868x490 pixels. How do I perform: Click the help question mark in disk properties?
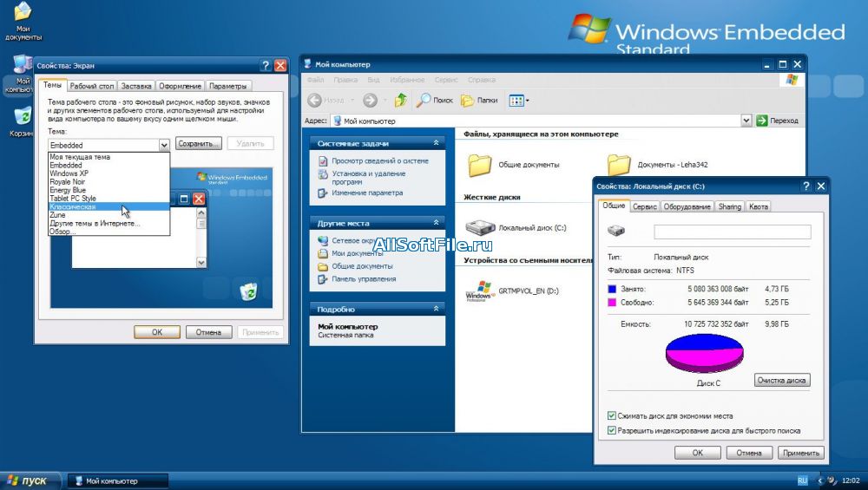point(806,186)
